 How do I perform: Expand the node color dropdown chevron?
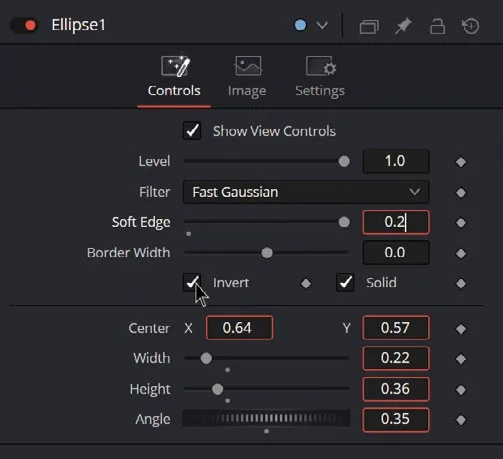tap(322, 25)
